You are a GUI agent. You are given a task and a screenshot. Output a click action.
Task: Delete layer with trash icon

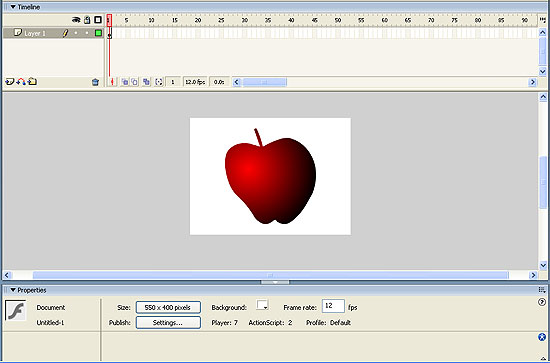tap(95, 82)
